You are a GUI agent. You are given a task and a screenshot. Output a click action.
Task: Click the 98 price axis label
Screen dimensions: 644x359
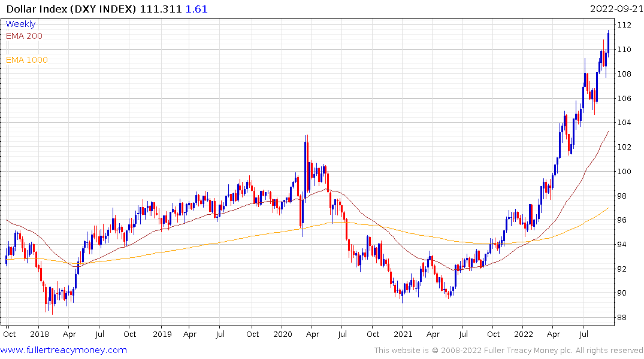(622, 196)
